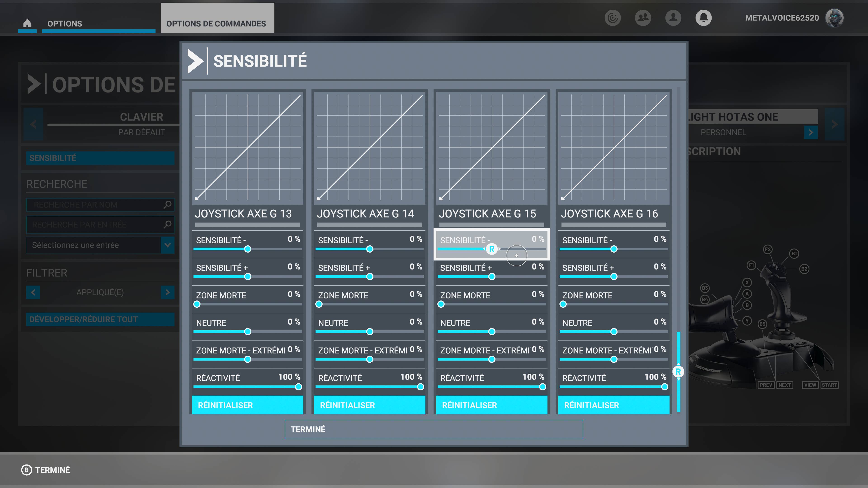
Task: Reset Joystick Axe G 13 with Réinitialiser
Action: click(x=247, y=405)
